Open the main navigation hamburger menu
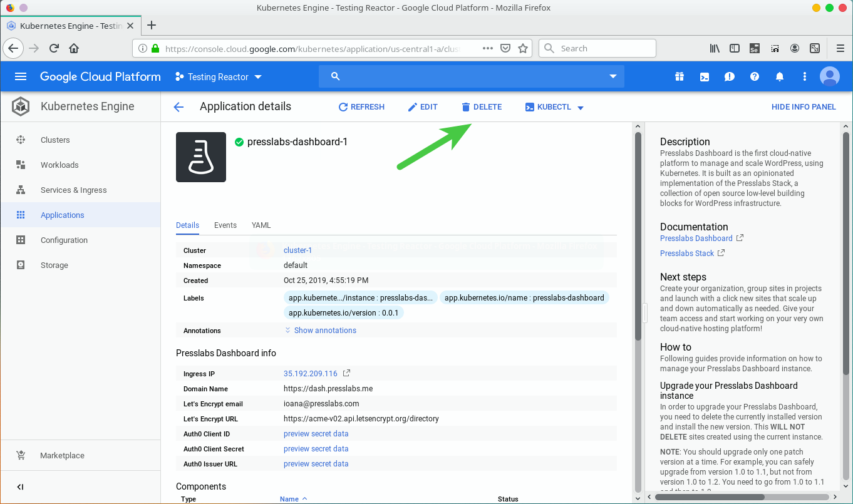The width and height of the screenshot is (853, 504). pyautogui.click(x=21, y=76)
